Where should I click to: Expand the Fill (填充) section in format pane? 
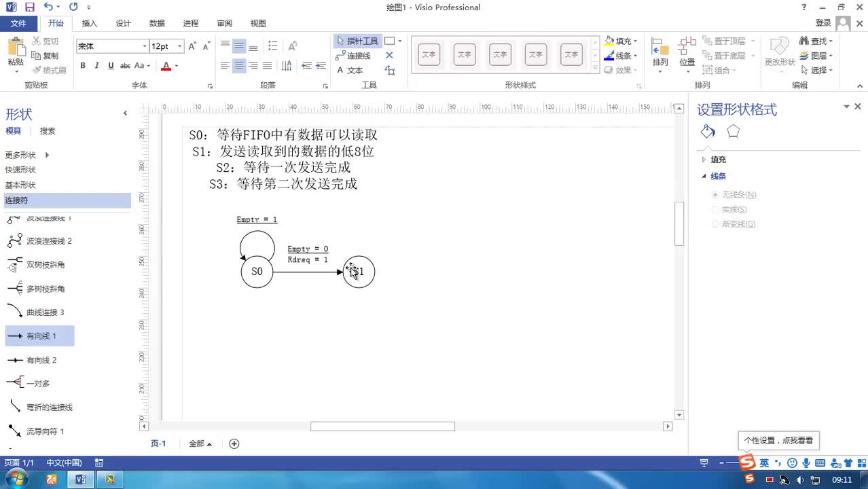click(x=704, y=160)
